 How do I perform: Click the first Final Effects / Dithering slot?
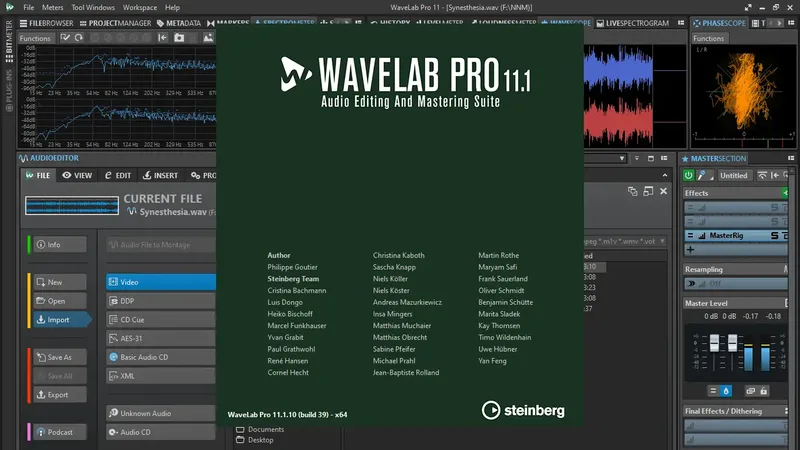736,425
